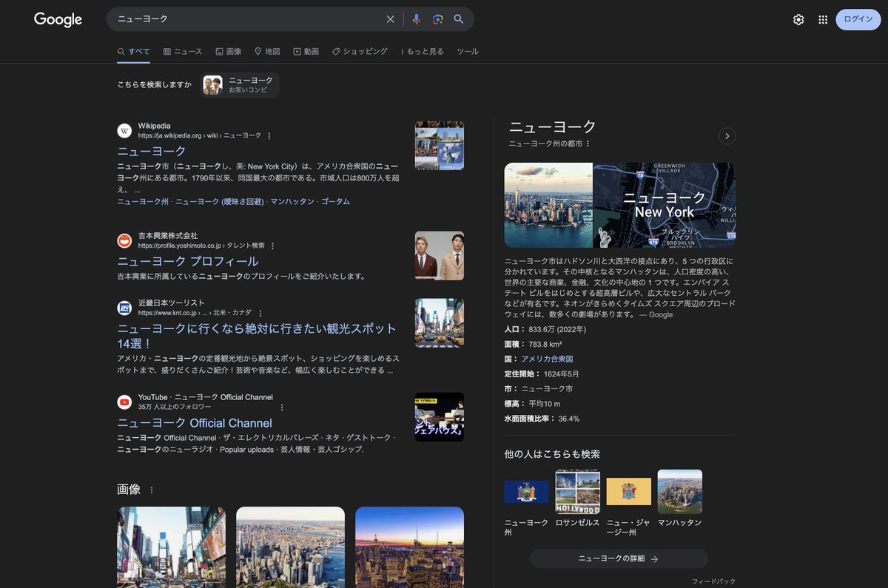Open the Google settings gear
Screen dimensions: 888x588
tap(798, 20)
